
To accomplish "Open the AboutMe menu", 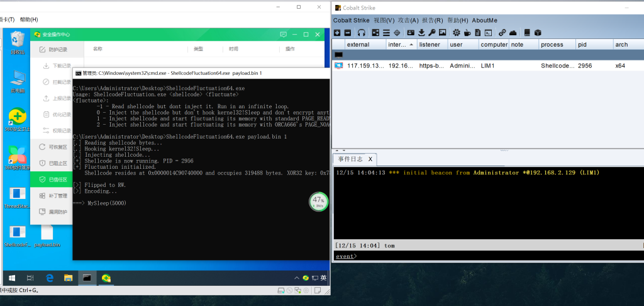I will click(x=485, y=20).
